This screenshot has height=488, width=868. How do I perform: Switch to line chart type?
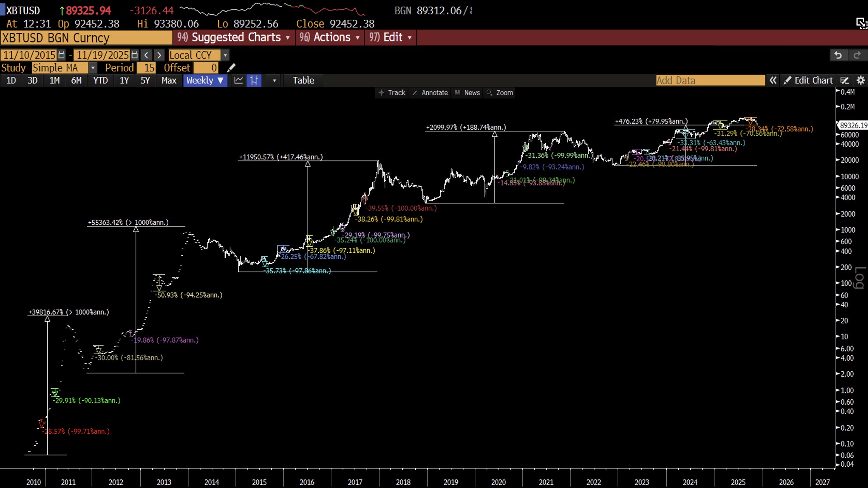tap(239, 80)
